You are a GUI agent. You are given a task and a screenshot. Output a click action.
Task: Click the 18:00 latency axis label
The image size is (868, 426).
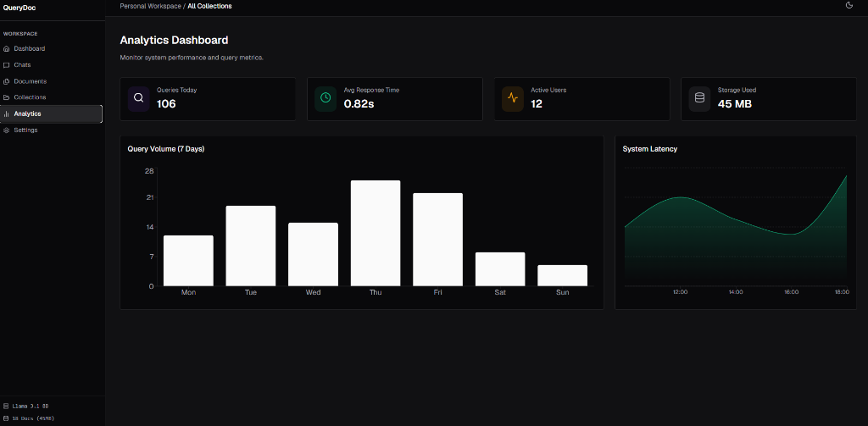[841, 292]
